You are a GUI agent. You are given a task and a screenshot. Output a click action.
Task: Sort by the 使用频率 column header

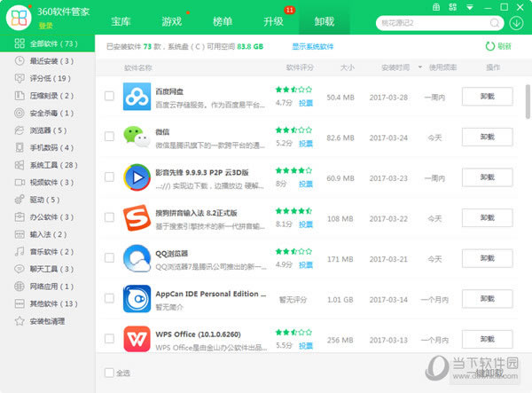[x=442, y=67]
